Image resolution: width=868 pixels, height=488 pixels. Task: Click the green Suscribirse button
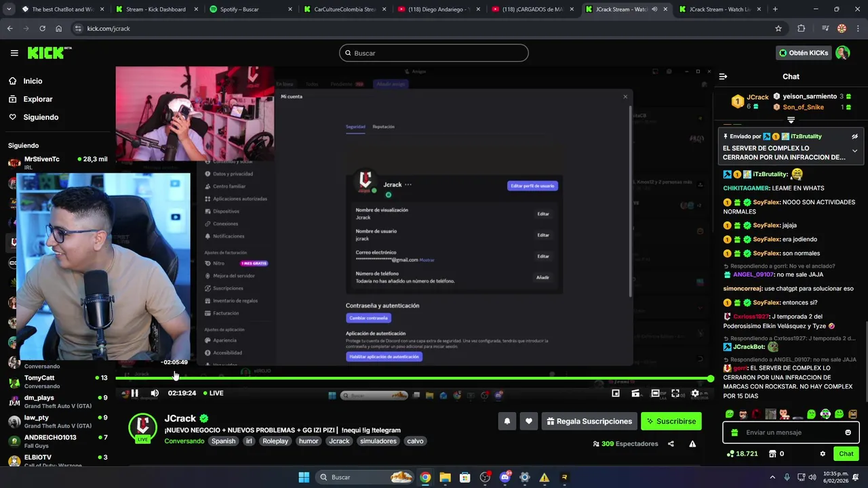pos(671,422)
